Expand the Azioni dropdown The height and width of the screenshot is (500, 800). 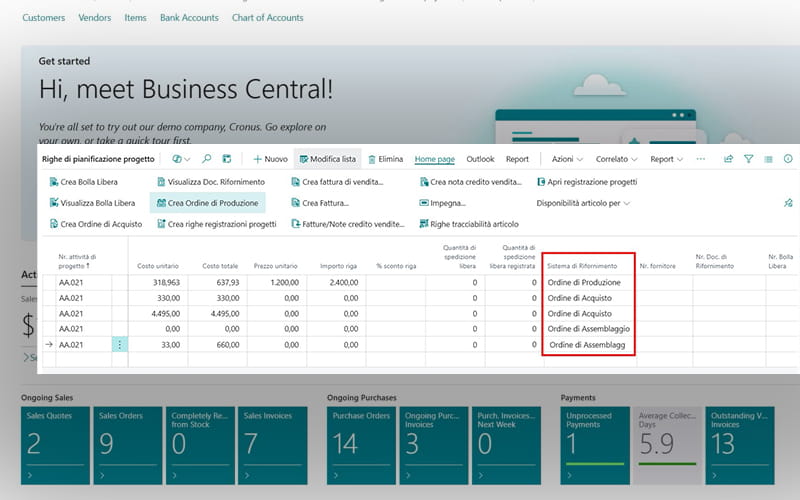tap(568, 159)
